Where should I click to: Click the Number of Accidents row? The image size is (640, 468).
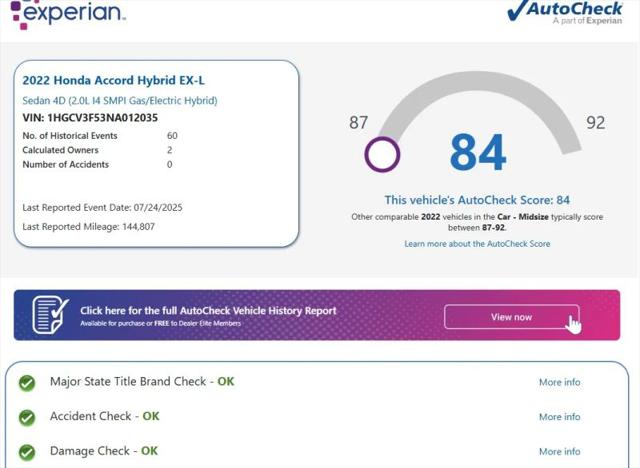[x=97, y=164]
